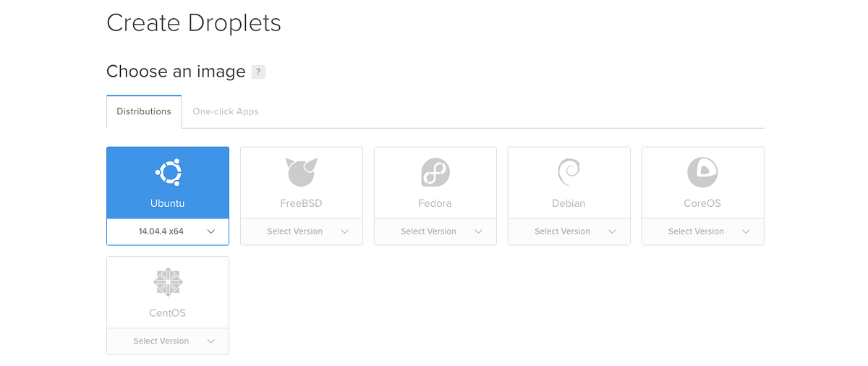868x366 pixels.
Task: Click the Debian name label
Action: [569, 203]
